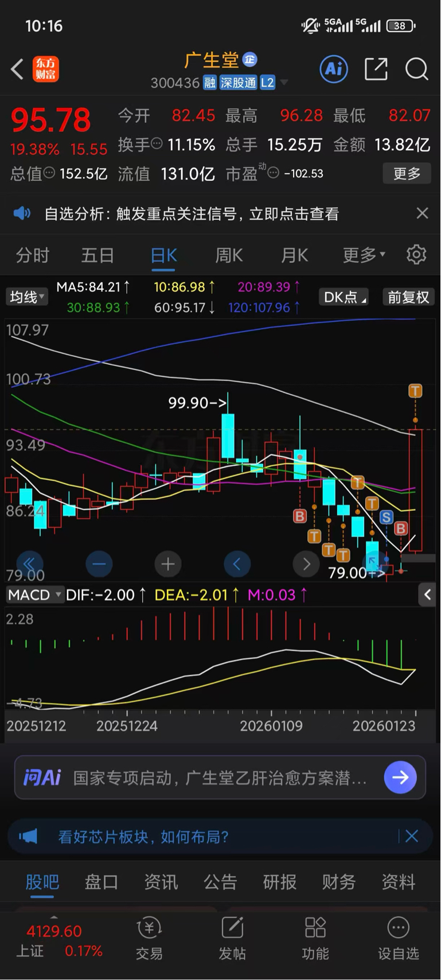441x980 pixels.
Task: Select the 日K tab
Action: coord(164,255)
